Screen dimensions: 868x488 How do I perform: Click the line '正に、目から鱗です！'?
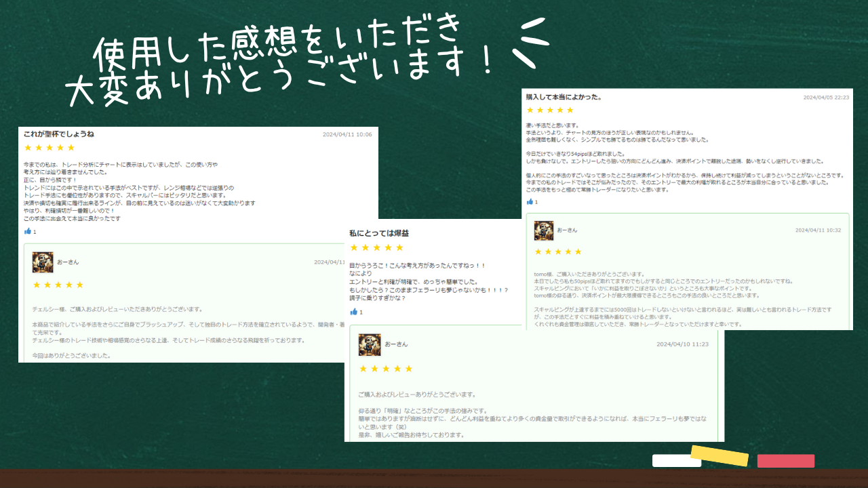51,180
